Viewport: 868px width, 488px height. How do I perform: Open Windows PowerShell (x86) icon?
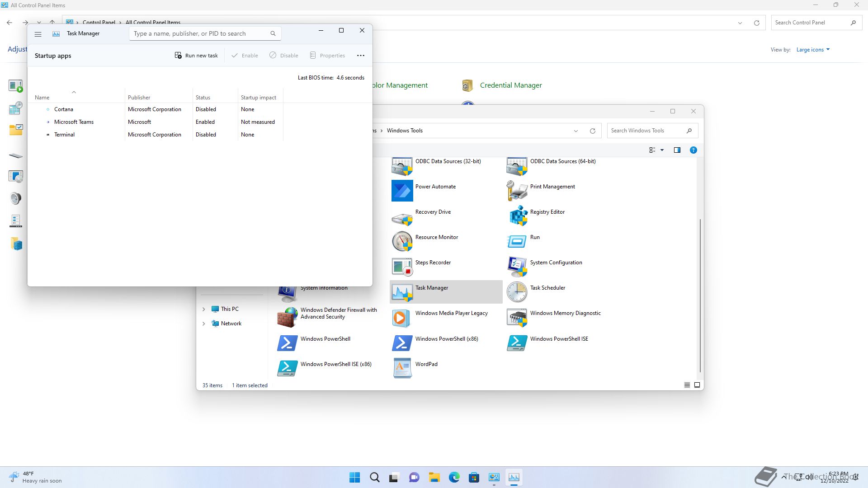[x=402, y=343]
